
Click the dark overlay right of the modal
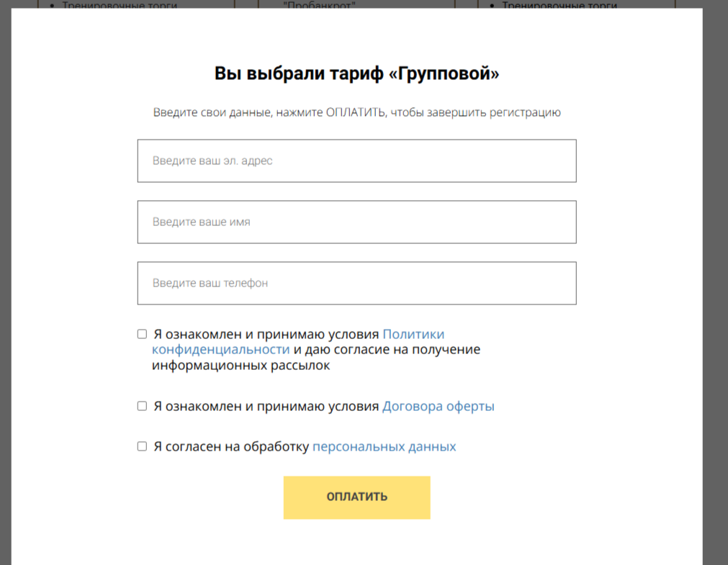coord(715,288)
